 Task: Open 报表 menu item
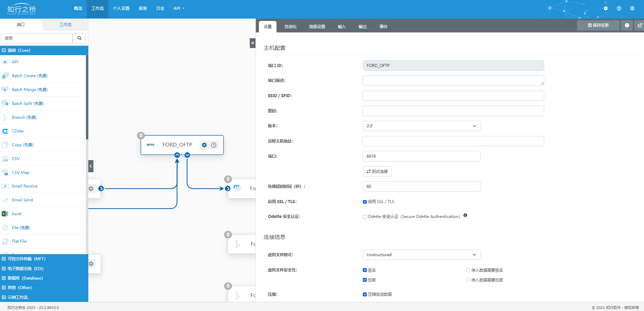[143, 8]
